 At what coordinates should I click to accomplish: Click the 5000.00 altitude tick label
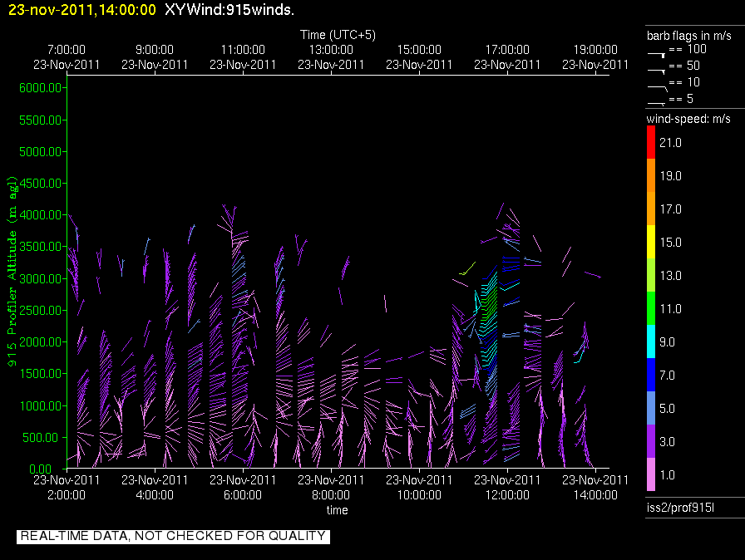pos(41,152)
